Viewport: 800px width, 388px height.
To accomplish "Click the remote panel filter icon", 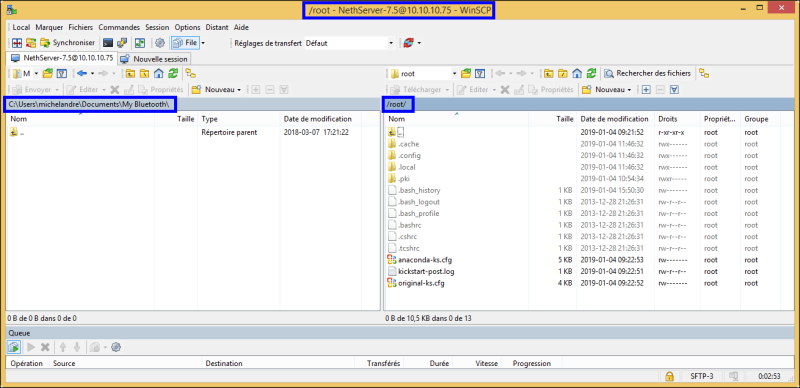I will pyautogui.click(x=480, y=74).
